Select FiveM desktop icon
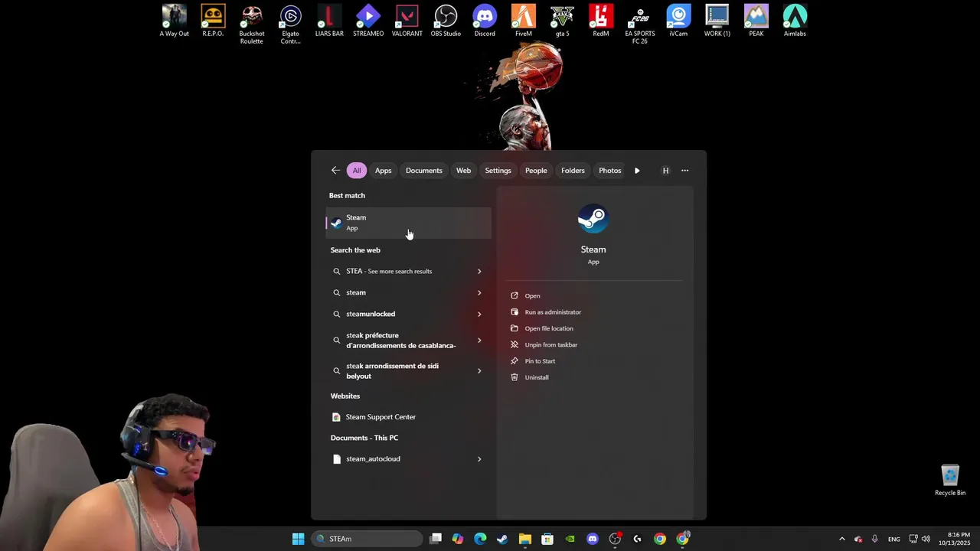Image resolution: width=980 pixels, height=551 pixels. [x=524, y=21]
